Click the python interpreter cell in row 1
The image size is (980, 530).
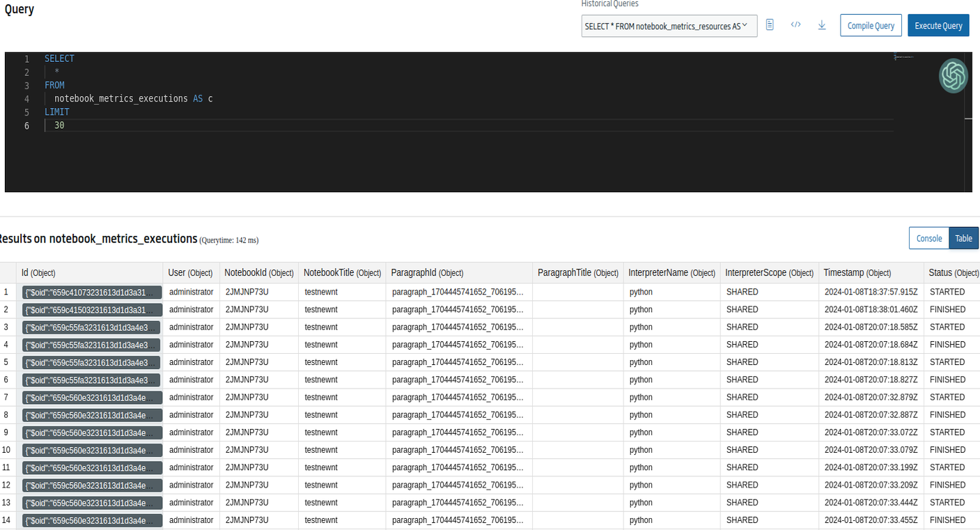(x=640, y=291)
